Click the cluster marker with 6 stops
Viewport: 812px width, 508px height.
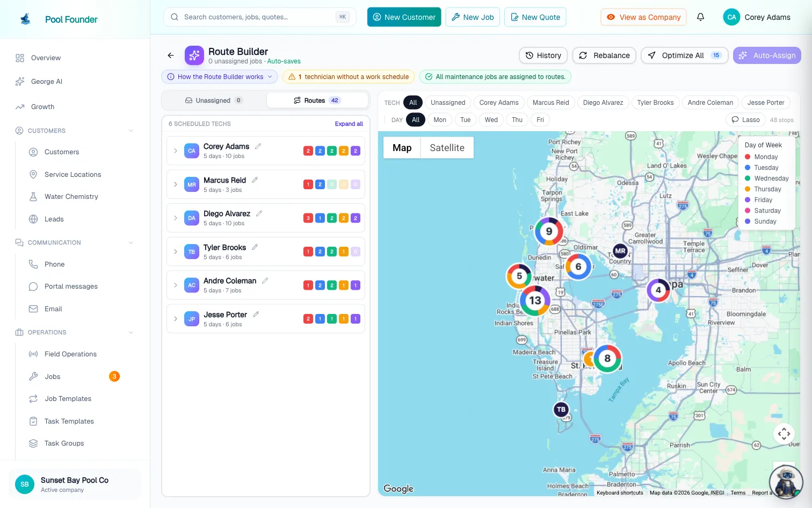[x=578, y=267]
